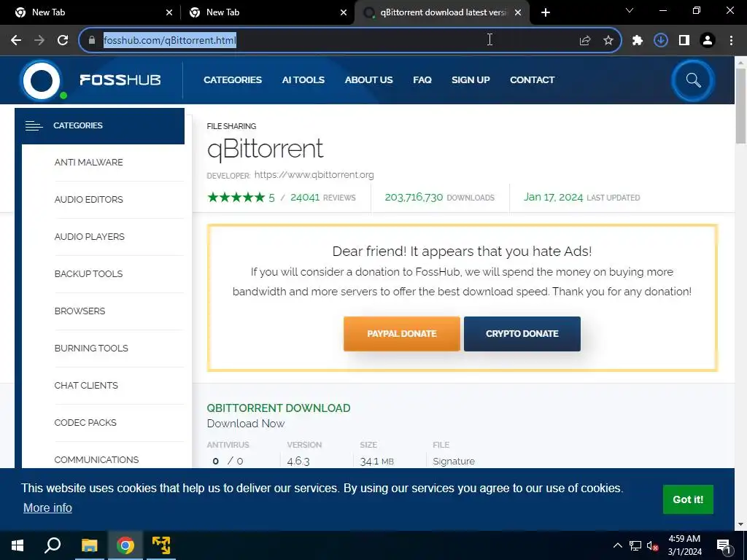Viewport: 747px width, 560px height.
Task: Click the FossHub logo
Action: click(x=90, y=80)
